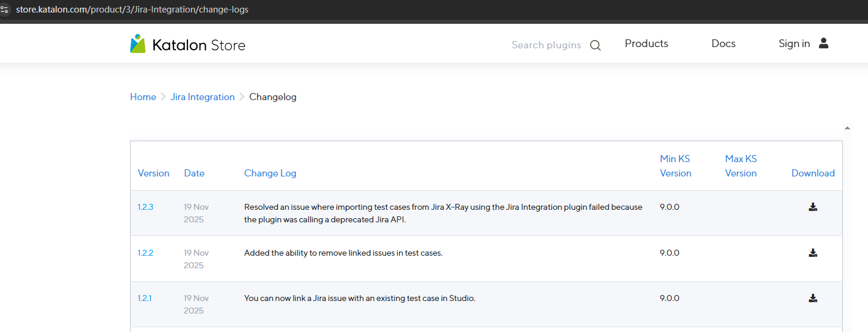Click the 9.0.0 value in row 1.2.1
The width and height of the screenshot is (868, 332).
pos(669,298)
